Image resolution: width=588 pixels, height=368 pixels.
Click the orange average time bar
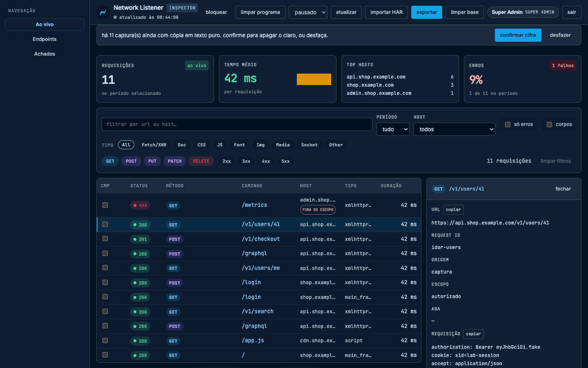click(x=314, y=79)
